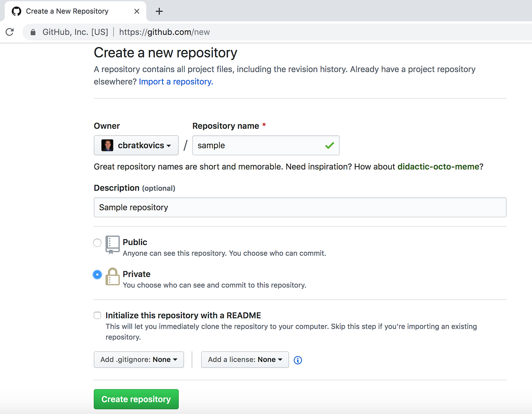Screen dimensions: 532x414
Task: Click the Private repository lock icon
Action: tap(112, 276)
